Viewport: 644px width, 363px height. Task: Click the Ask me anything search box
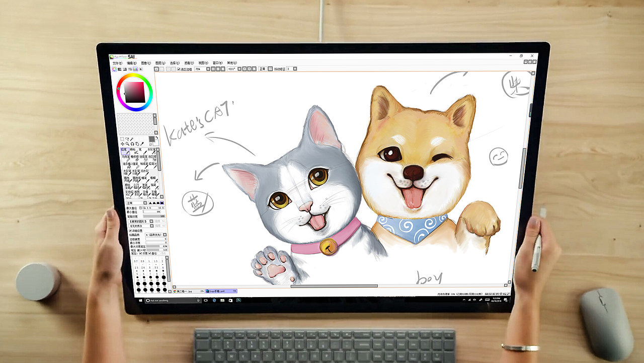pyautogui.click(x=174, y=300)
